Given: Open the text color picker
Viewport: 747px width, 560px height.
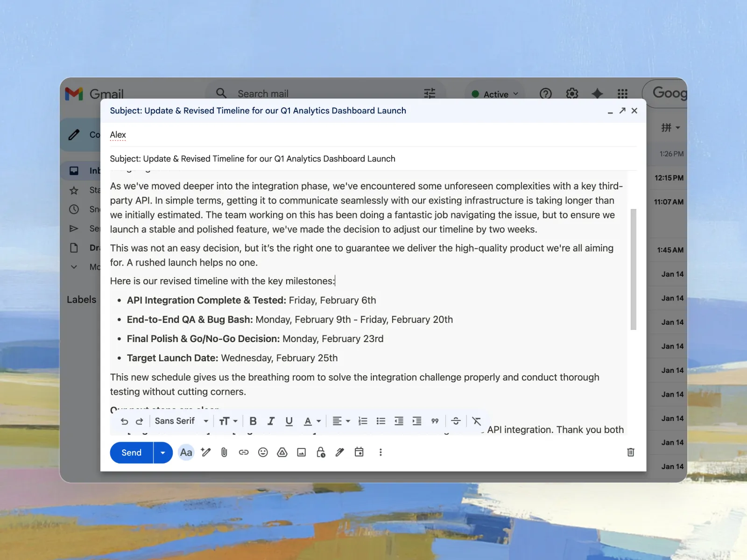Looking at the screenshot, I should point(312,421).
